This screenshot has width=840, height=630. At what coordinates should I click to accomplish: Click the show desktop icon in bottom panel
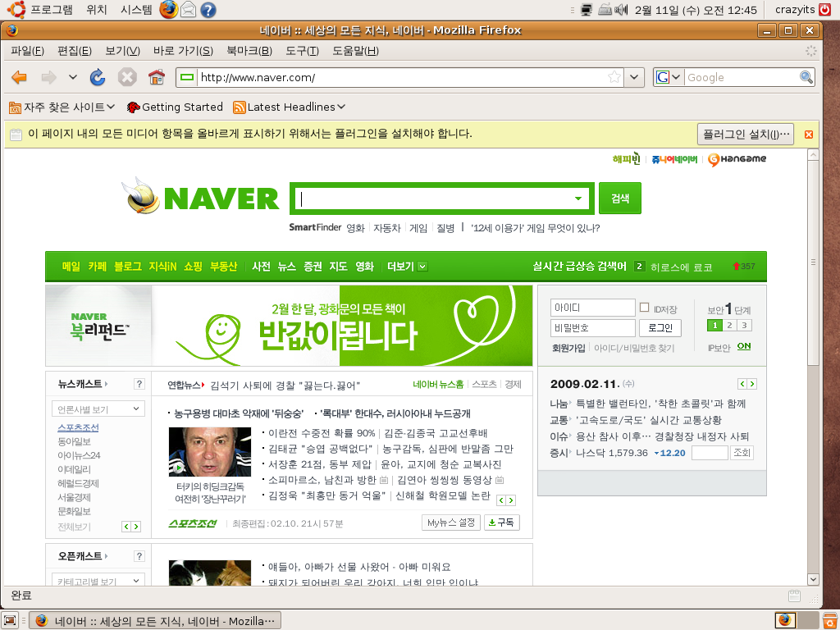pyautogui.click(x=10, y=620)
